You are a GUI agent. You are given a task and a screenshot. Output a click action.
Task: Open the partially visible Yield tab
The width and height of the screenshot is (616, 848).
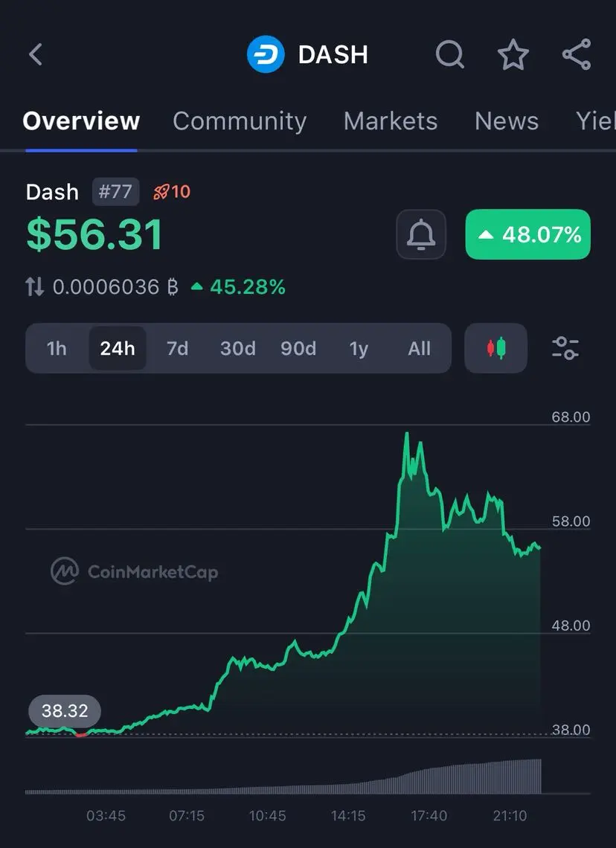595,121
